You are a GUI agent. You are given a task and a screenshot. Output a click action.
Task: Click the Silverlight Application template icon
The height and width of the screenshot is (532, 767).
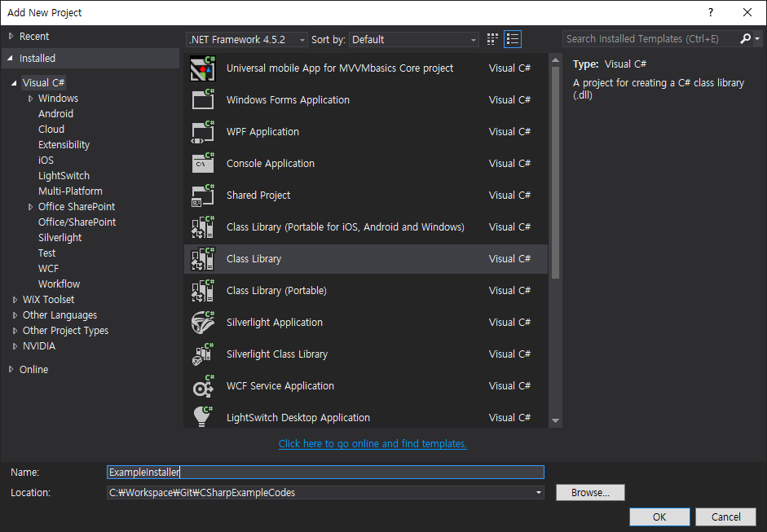pyautogui.click(x=202, y=323)
